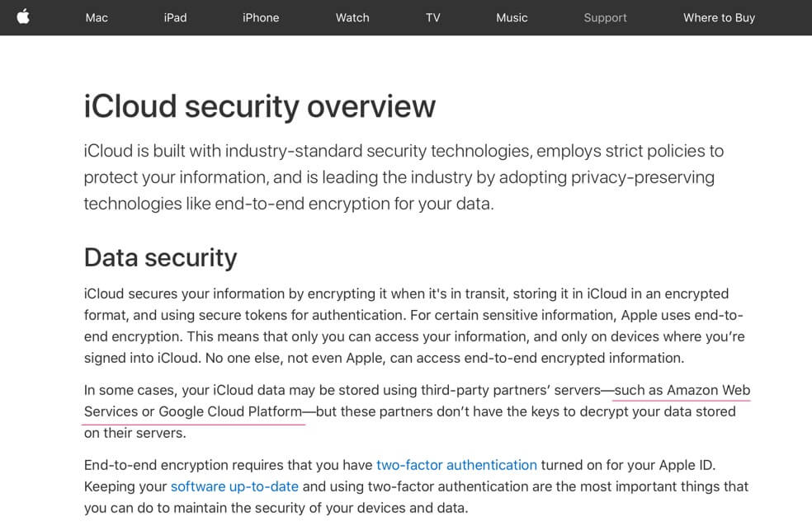Viewport: 812px width, 526px height.
Task: Click the text 'turned on for your Apple ID'
Action: (626, 465)
